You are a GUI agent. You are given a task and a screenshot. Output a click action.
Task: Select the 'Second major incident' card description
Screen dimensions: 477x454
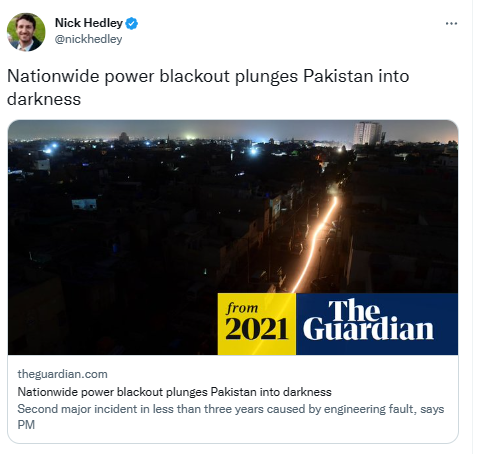231,417
